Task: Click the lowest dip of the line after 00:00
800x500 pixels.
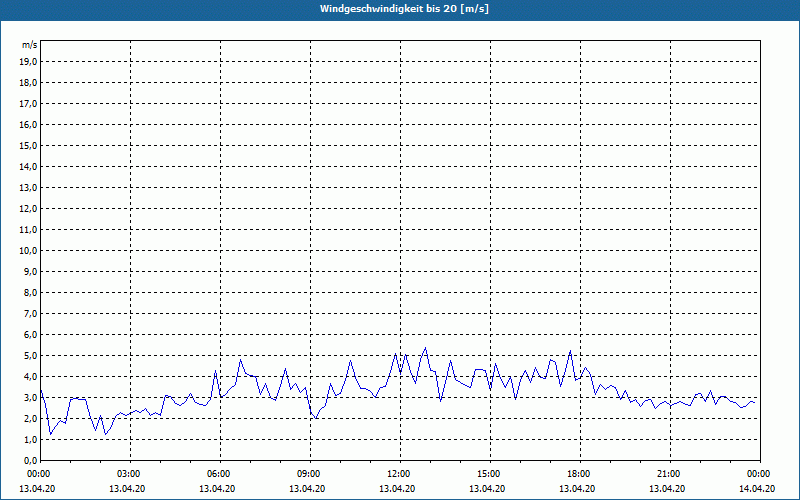Action: [51, 434]
